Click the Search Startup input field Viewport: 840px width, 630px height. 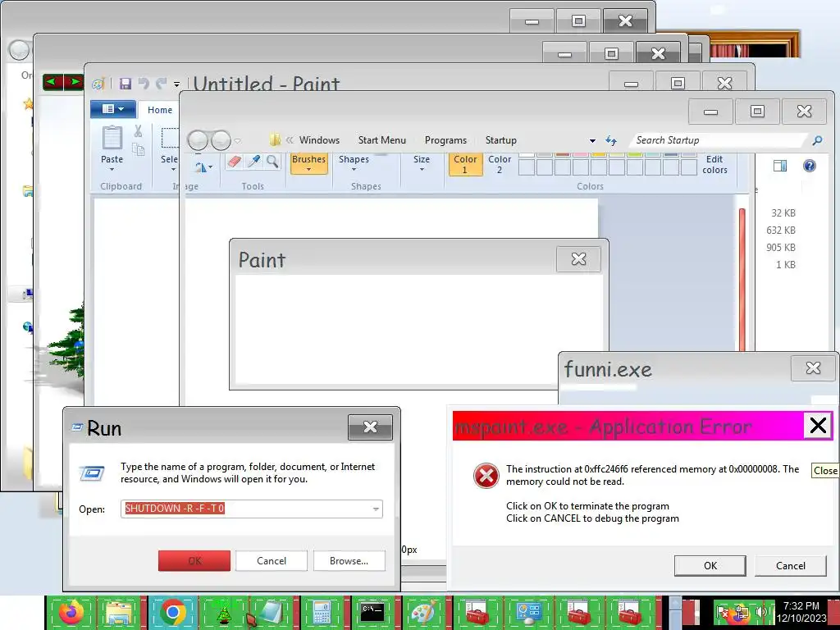tap(718, 140)
